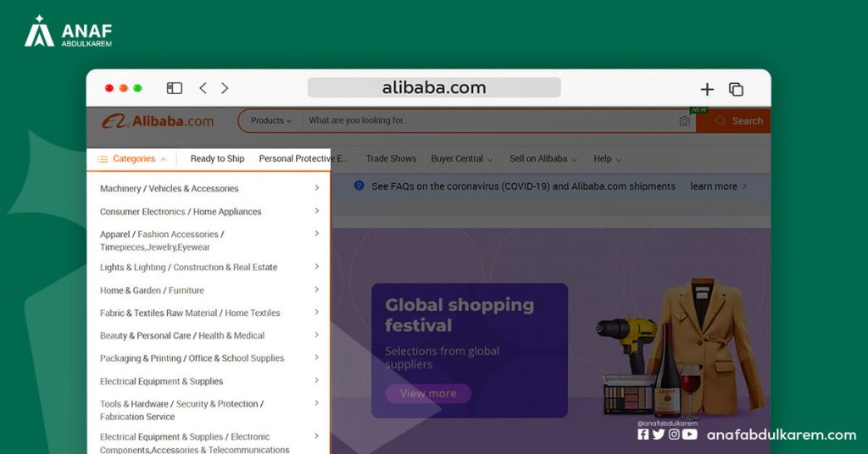Click the red window close dot

coord(109,88)
